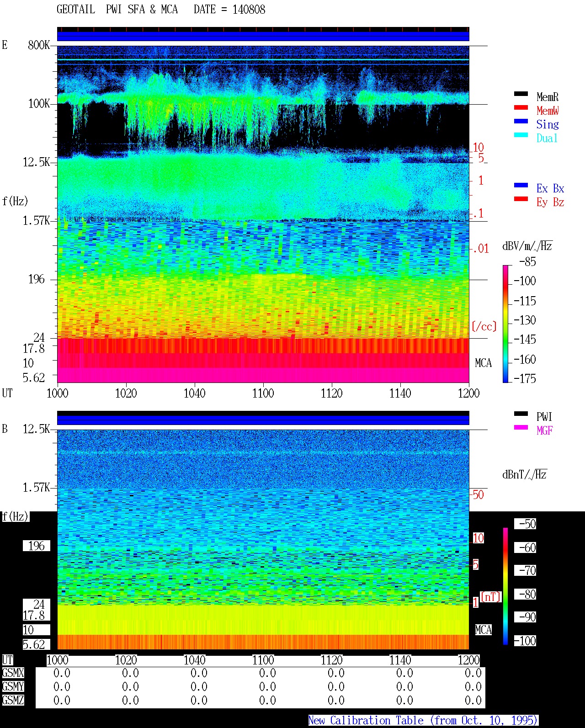The height and width of the screenshot is (728, 585).
Task: Click the red MemW legend swatch
Action: point(521,107)
